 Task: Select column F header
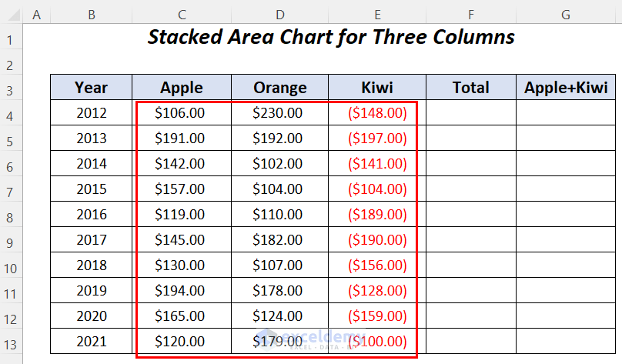click(x=470, y=15)
